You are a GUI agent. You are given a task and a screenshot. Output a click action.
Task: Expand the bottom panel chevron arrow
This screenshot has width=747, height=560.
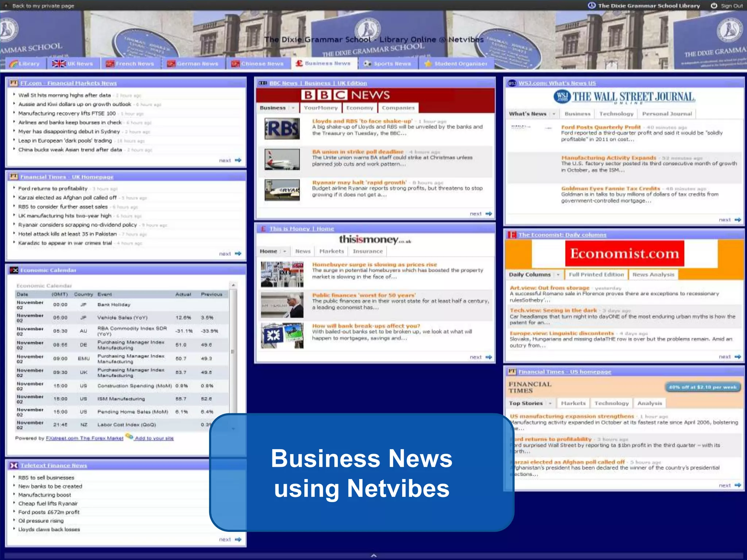[373, 556]
